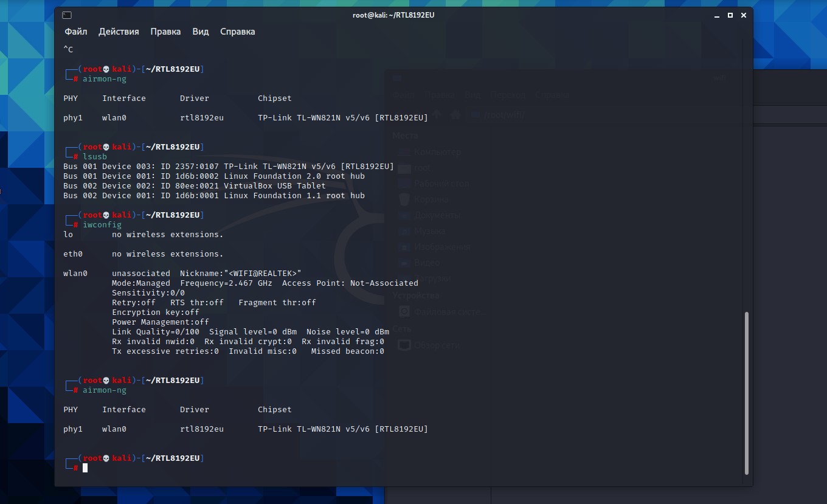Click the "Signal level=0 dBm" value

253,332
